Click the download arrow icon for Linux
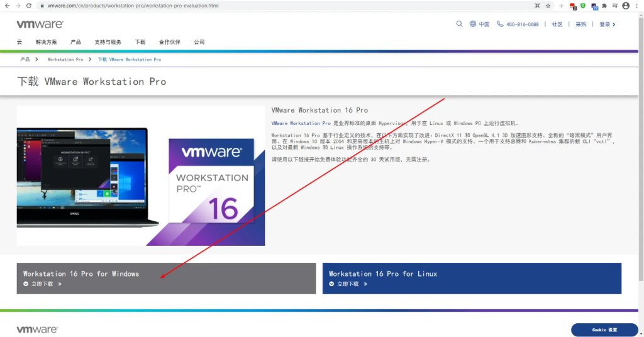 331,284
